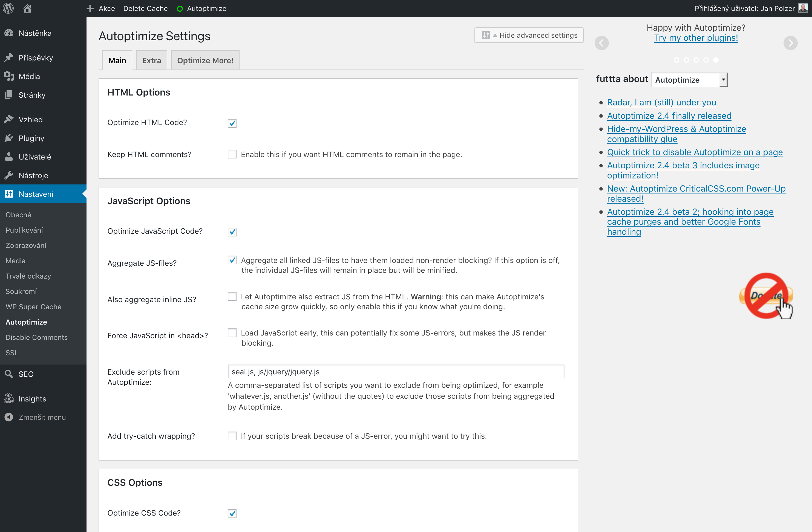Open Publikování submenu item
The image size is (812, 532).
point(24,230)
